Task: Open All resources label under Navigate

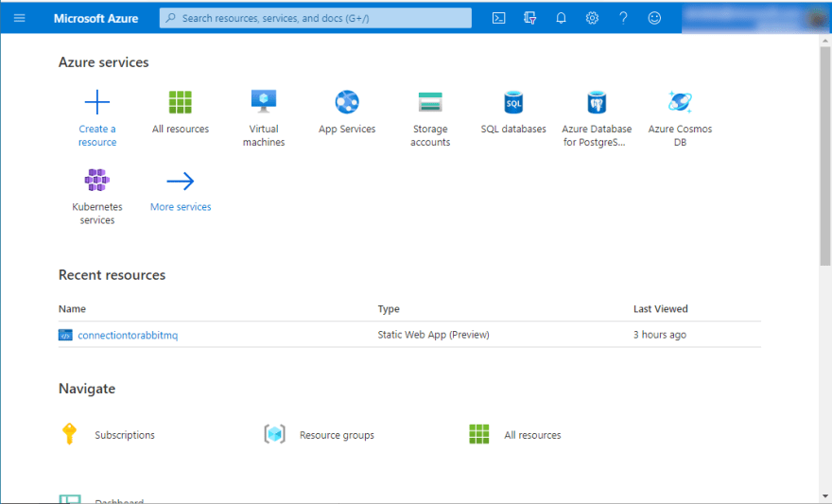Action: tap(532, 435)
